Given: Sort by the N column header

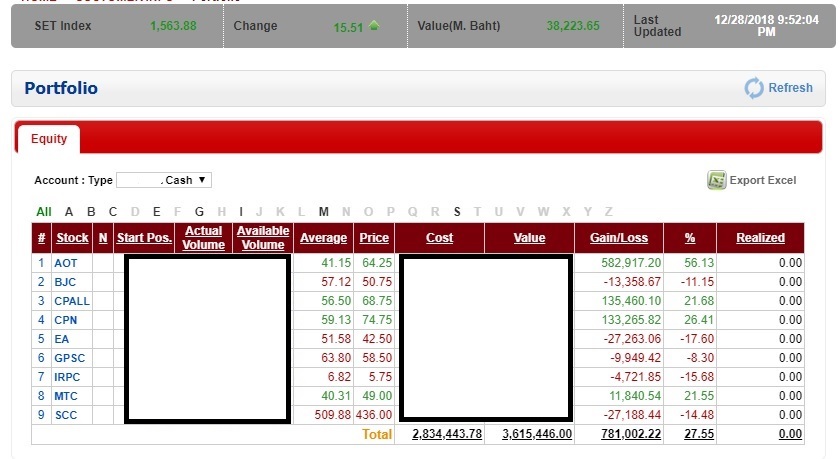Looking at the screenshot, I should (103, 238).
